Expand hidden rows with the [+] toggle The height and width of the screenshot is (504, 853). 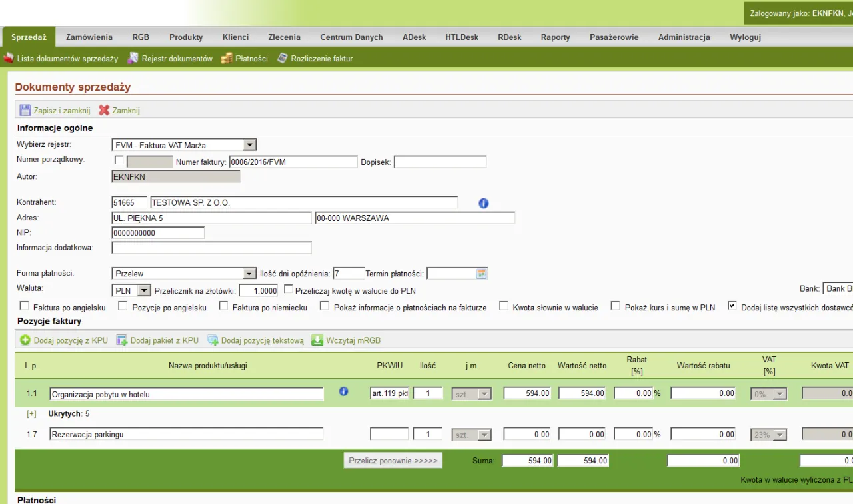pos(31,414)
